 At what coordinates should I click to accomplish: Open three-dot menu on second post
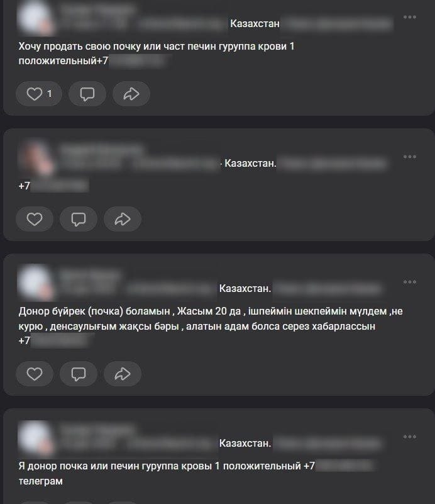(410, 157)
